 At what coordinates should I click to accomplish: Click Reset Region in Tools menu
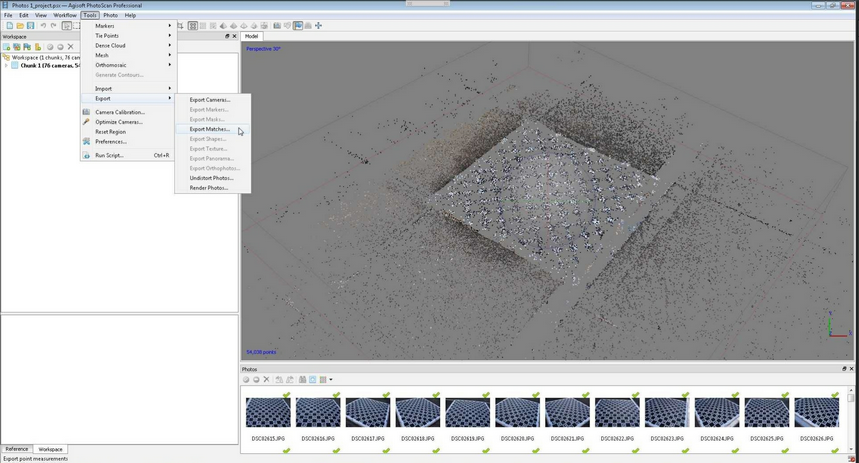[128, 132]
